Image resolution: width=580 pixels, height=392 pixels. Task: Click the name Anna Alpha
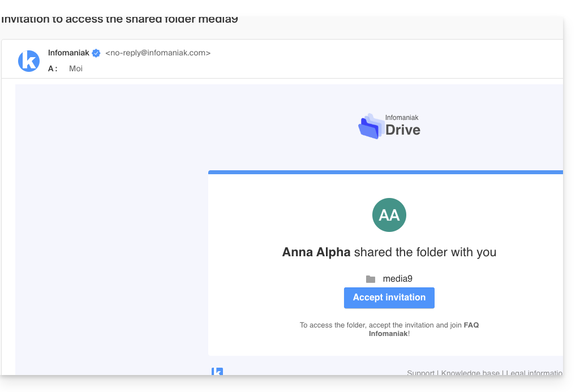[316, 252]
